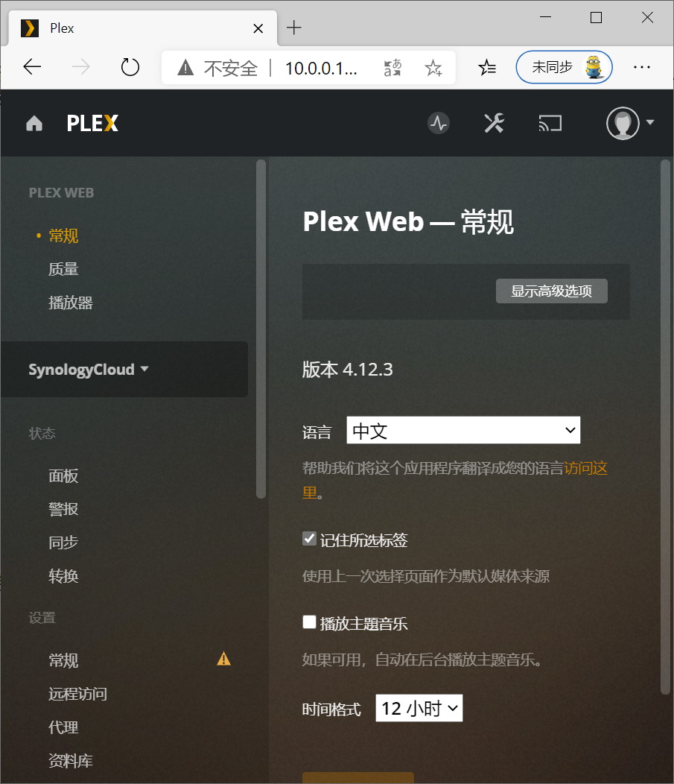Viewport: 674px width, 784px height.
Task: Expand the SynologyCloud server dropdown
Action: click(89, 370)
